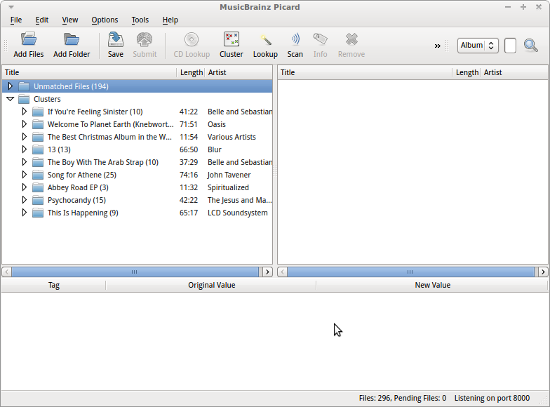Open the Album search type dropdown
This screenshot has height=407, width=550.
tap(478, 46)
